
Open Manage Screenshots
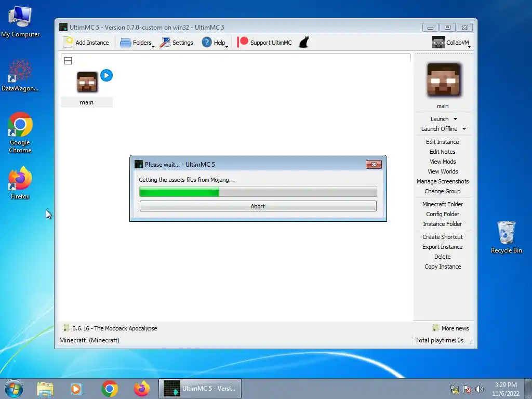click(x=443, y=181)
